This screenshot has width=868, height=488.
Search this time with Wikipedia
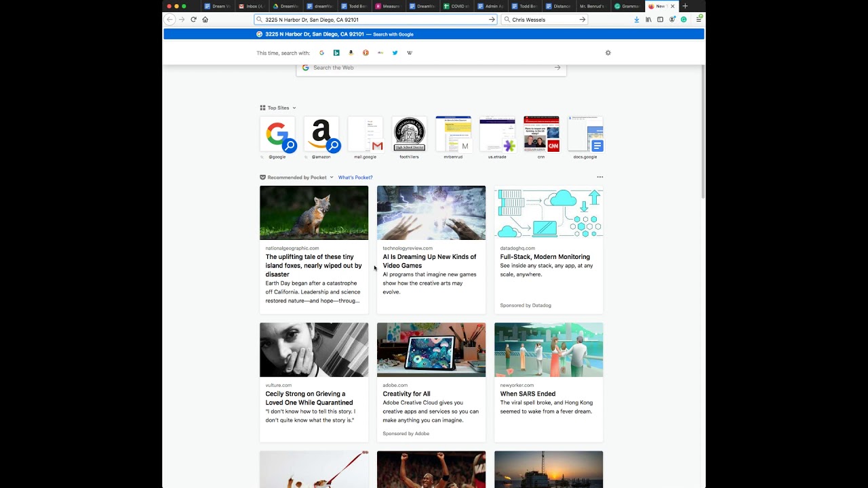pyautogui.click(x=410, y=53)
